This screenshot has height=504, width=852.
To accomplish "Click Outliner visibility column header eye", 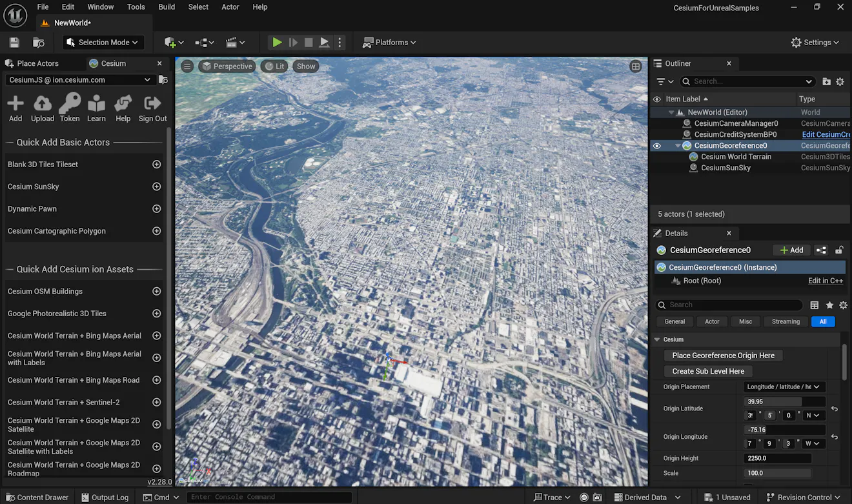I will (657, 99).
